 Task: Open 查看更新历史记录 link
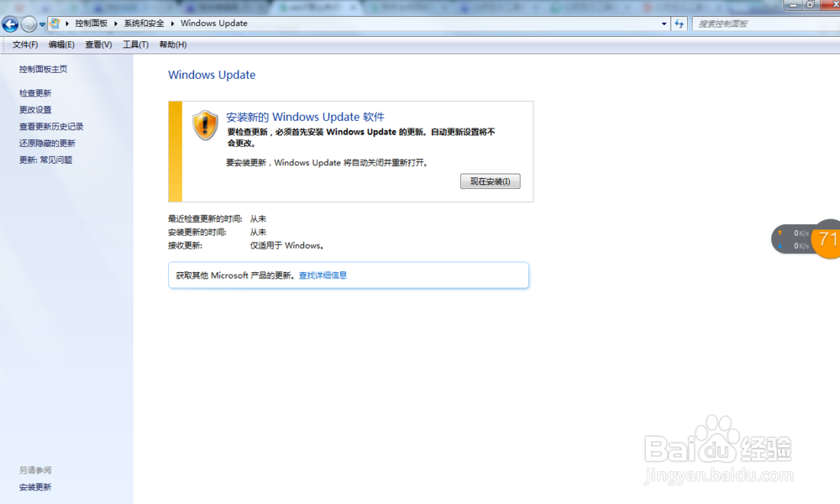(51, 126)
